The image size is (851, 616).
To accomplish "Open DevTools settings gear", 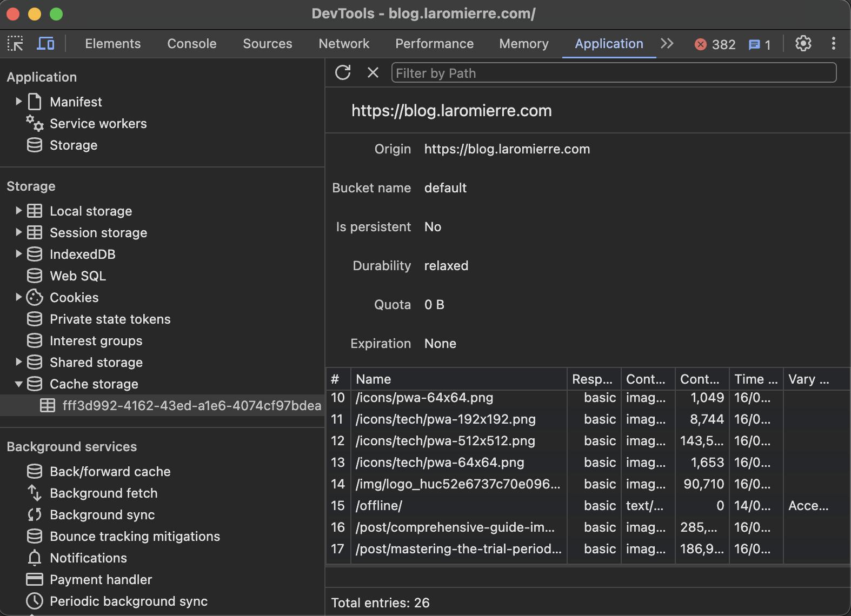I will coord(803,44).
